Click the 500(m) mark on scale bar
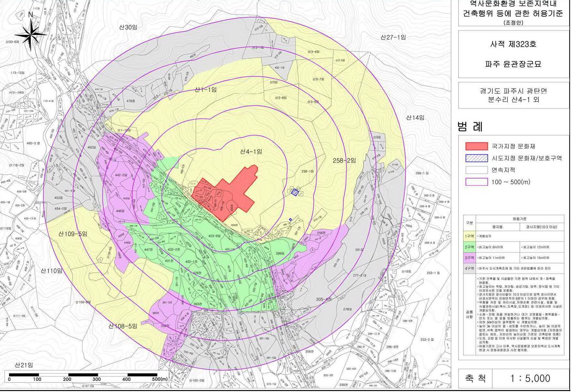572x392 pixels. pos(160,379)
